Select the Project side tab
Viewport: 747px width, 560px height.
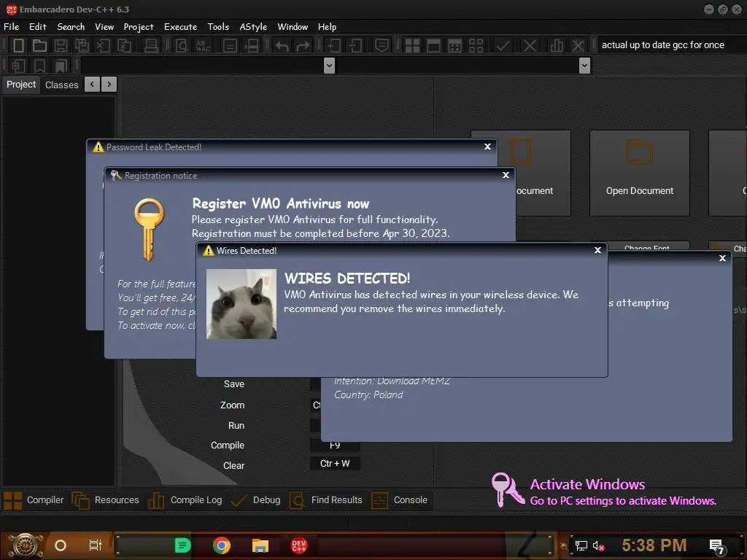coord(21,85)
